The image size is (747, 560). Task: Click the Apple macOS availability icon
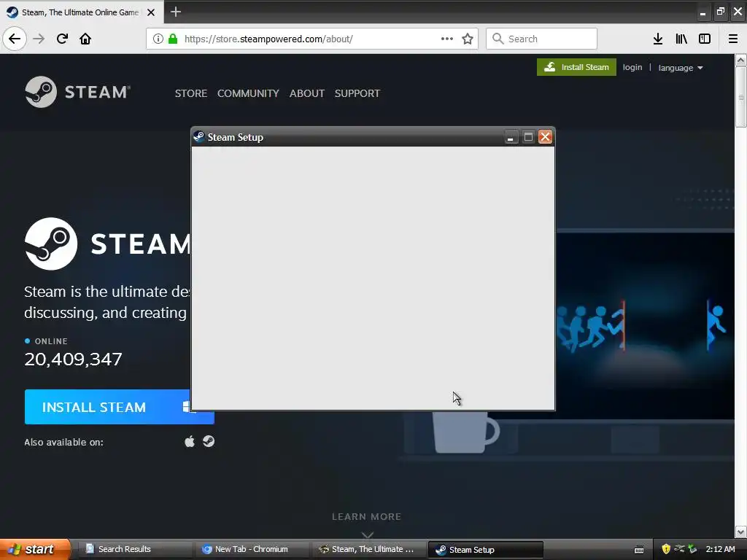[190, 441]
